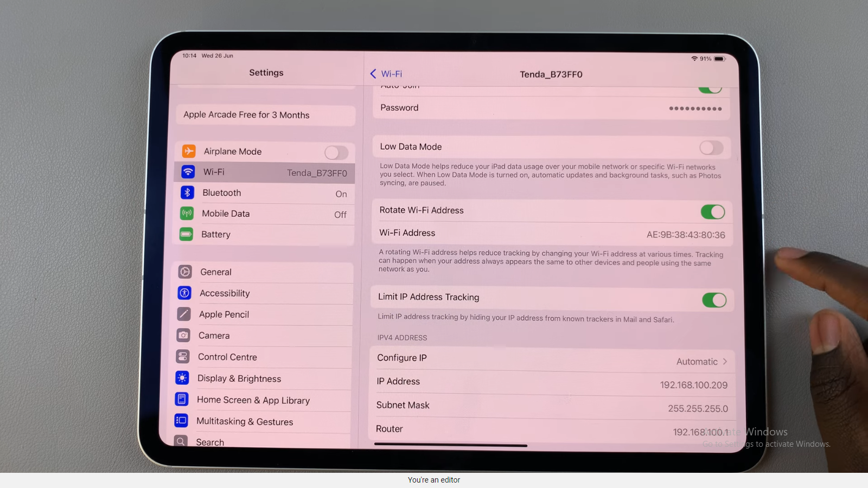Tap the Home Screen & App Library icon

(x=182, y=399)
